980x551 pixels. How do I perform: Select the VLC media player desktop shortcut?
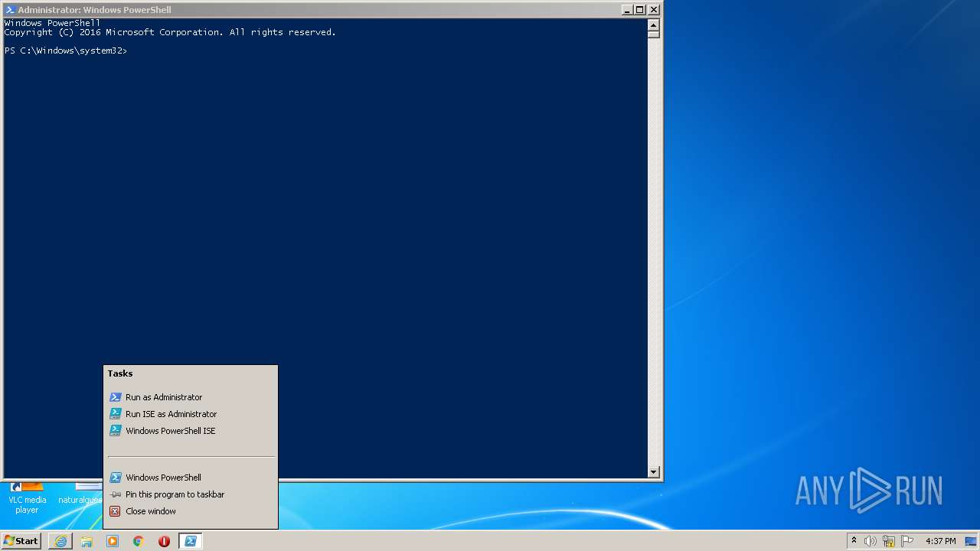[27, 498]
